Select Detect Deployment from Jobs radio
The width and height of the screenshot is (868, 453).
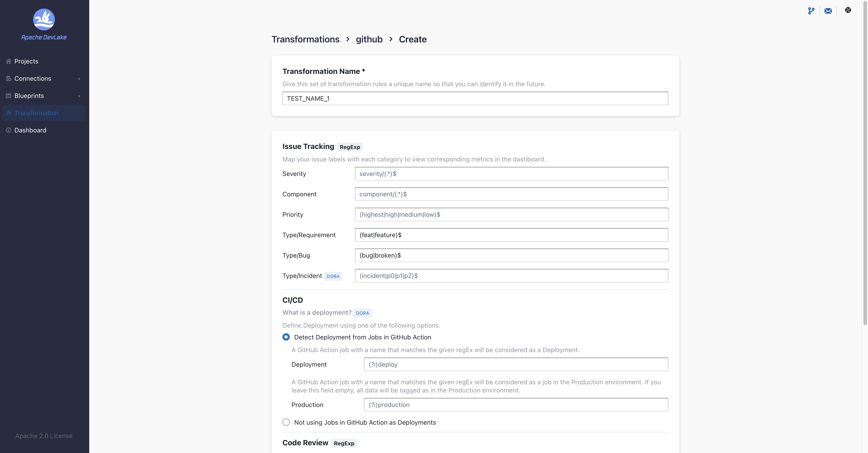coord(286,337)
